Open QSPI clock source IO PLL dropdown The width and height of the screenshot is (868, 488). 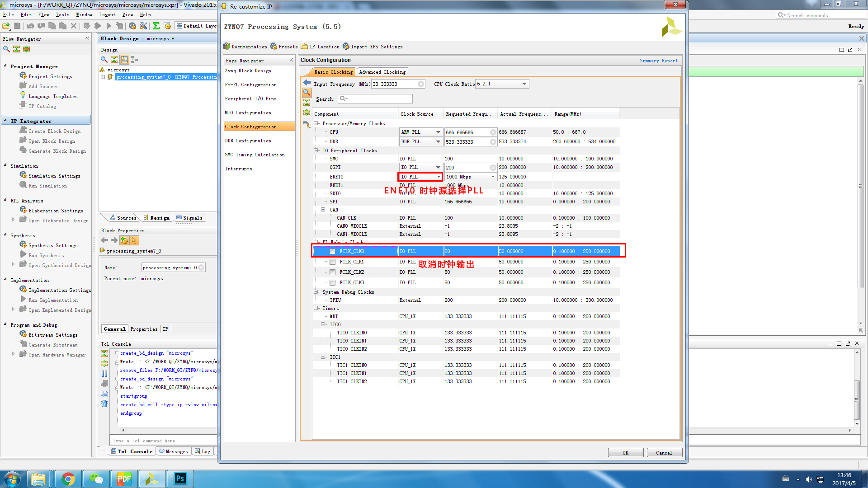421,168
